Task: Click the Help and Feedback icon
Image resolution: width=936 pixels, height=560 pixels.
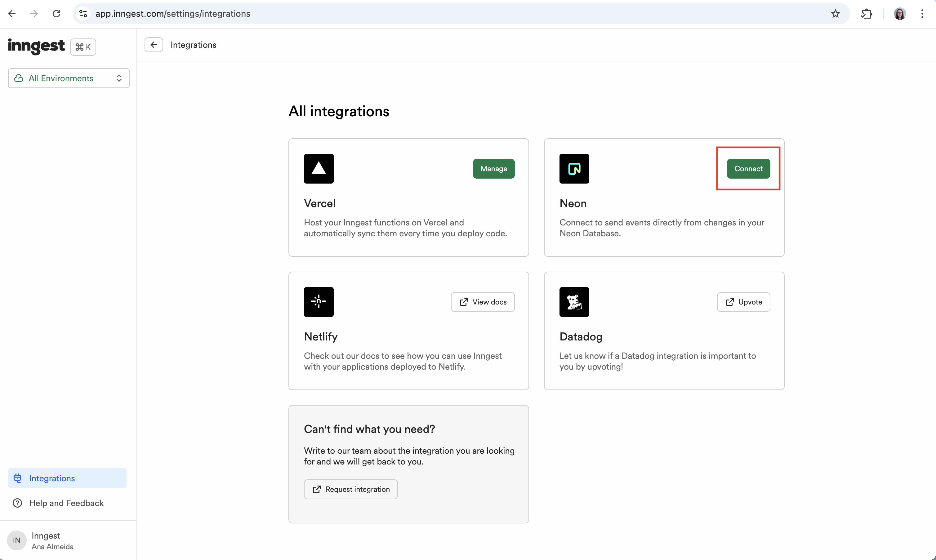Action: [17, 503]
